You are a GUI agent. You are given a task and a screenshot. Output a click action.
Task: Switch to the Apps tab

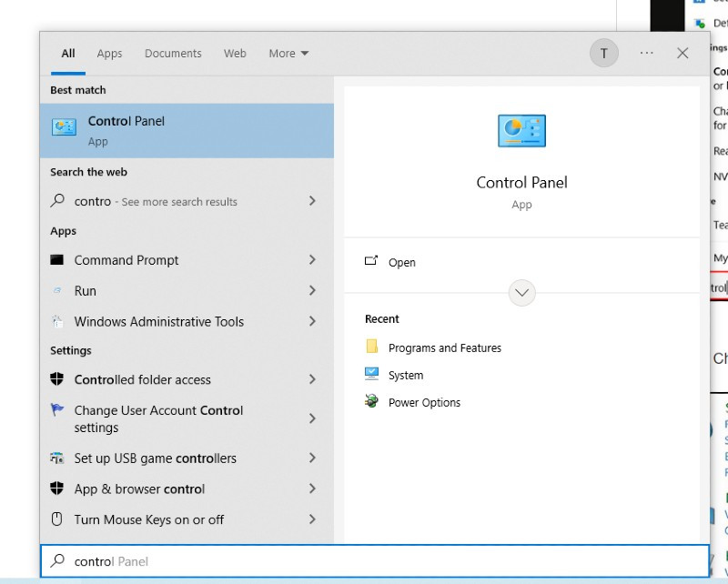pyautogui.click(x=109, y=54)
